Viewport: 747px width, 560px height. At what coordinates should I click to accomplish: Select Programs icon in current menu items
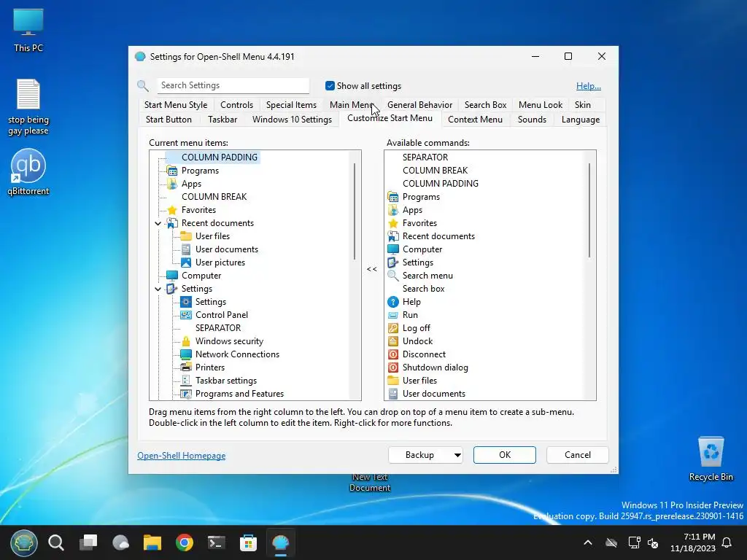(172, 171)
